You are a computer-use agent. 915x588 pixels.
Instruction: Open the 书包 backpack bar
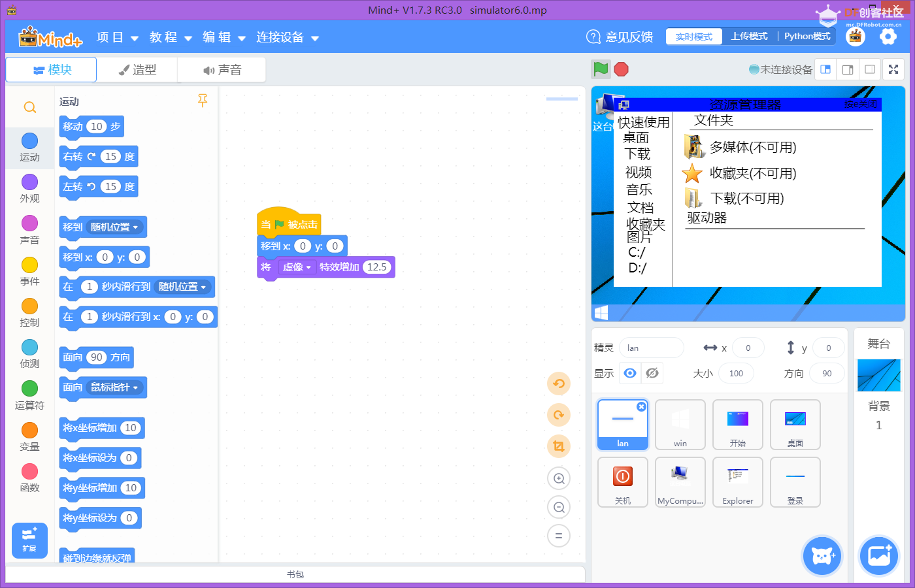tap(295, 574)
